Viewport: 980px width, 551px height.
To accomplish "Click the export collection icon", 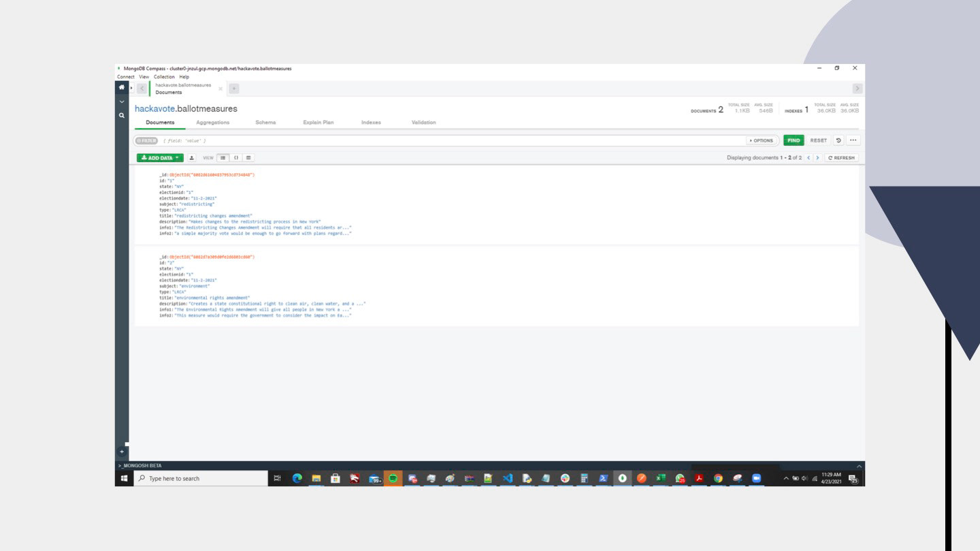I will click(x=192, y=157).
